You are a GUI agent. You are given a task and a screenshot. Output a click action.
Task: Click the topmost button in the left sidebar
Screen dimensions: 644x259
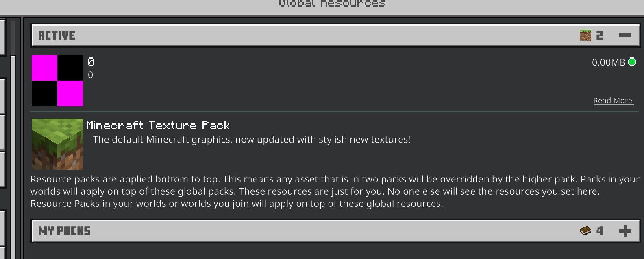point(2,37)
